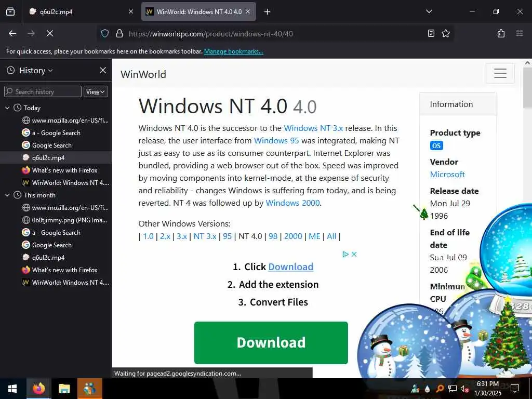Open www.mozilla.org entry under Today
The width and height of the screenshot is (532, 399).
tap(65, 121)
